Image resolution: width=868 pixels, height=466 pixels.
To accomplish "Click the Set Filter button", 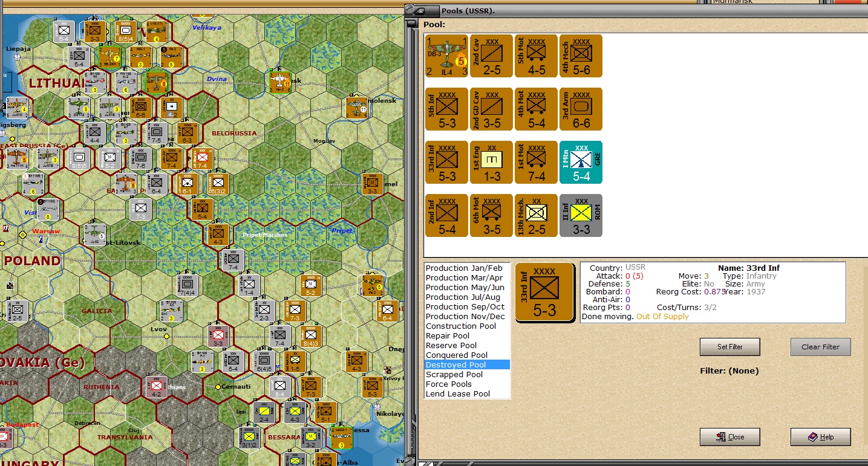I will click(x=730, y=347).
